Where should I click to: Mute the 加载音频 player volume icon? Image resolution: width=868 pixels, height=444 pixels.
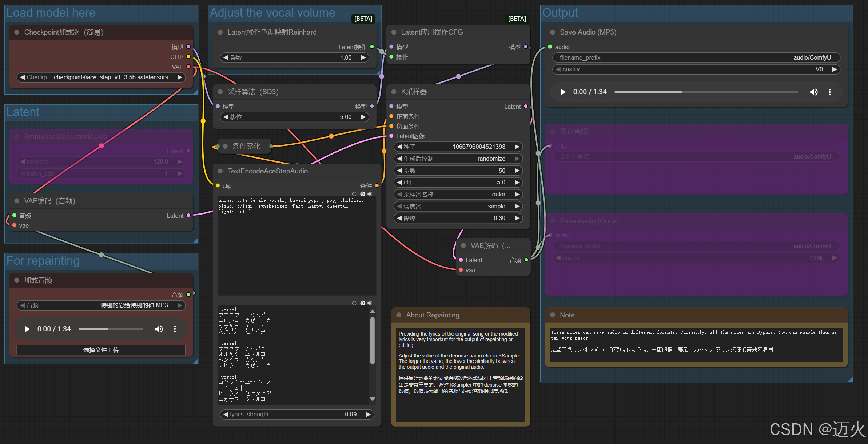159,329
